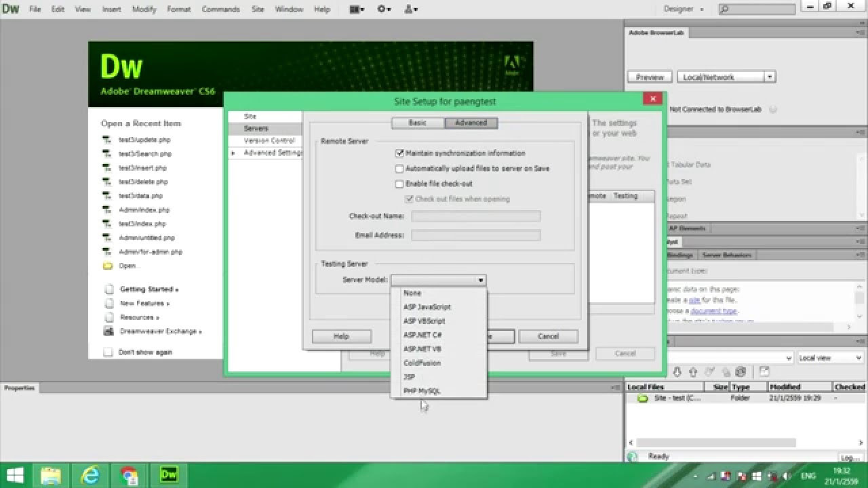Collapse the Adobe BrowserLab panel options
Viewport: 868px width, 488px height.
[x=861, y=32]
